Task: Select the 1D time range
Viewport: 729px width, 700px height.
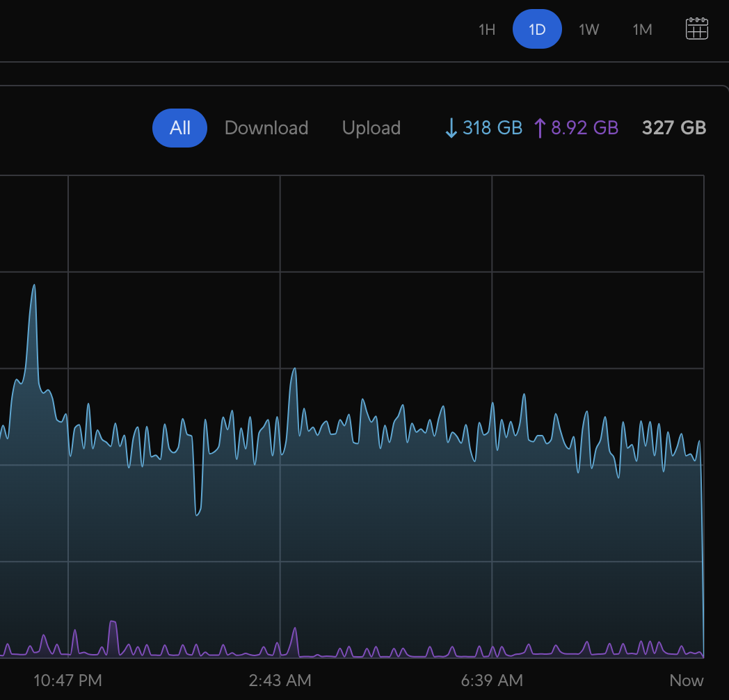Action: point(537,29)
